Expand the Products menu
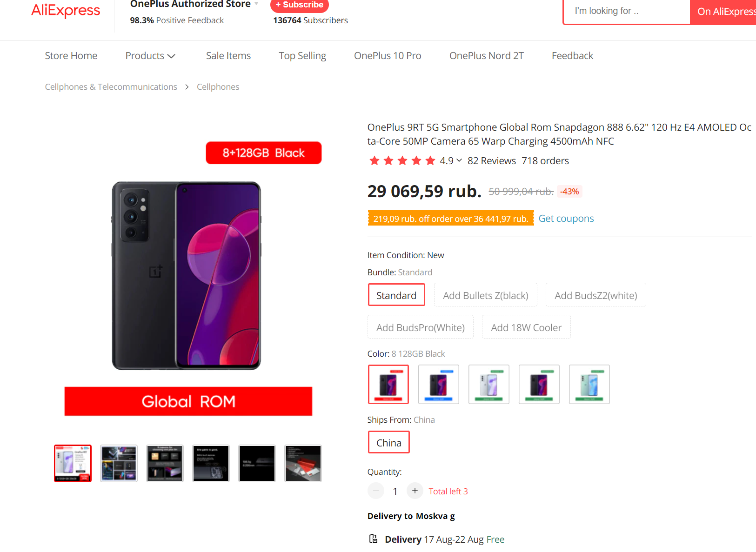 pyautogui.click(x=150, y=56)
